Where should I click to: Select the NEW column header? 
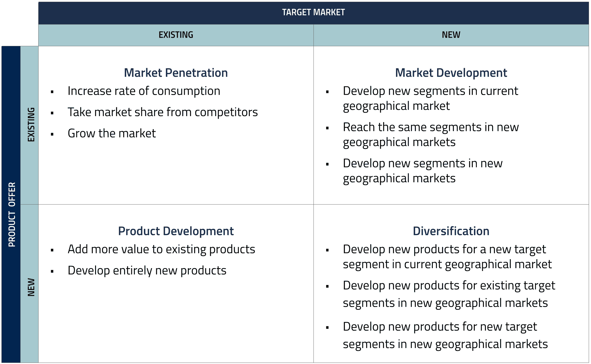pyautogui.click(x=451, y=35)
